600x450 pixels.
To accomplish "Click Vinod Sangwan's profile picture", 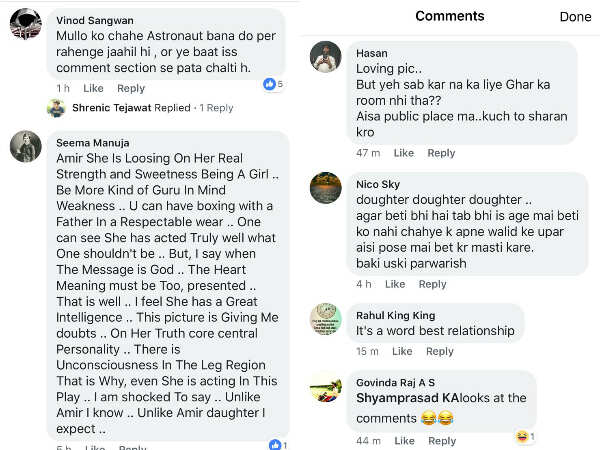I will (25, 23).
